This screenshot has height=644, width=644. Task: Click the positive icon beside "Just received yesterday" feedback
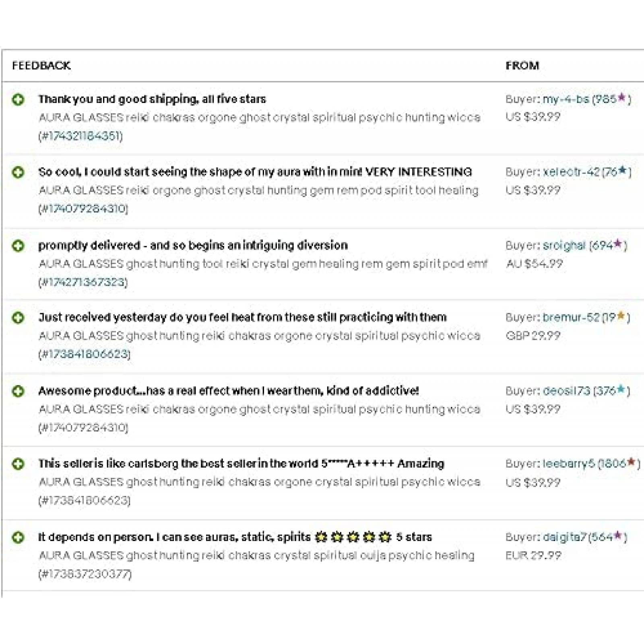point(18,318)
